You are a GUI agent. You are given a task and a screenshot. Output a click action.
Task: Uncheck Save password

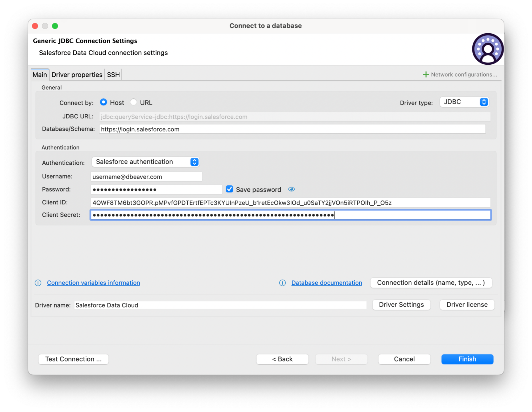coord(229,189)
